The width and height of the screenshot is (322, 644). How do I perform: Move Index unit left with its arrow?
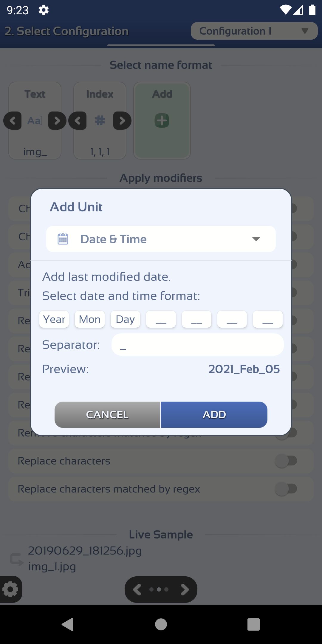[x=78, y=120]
